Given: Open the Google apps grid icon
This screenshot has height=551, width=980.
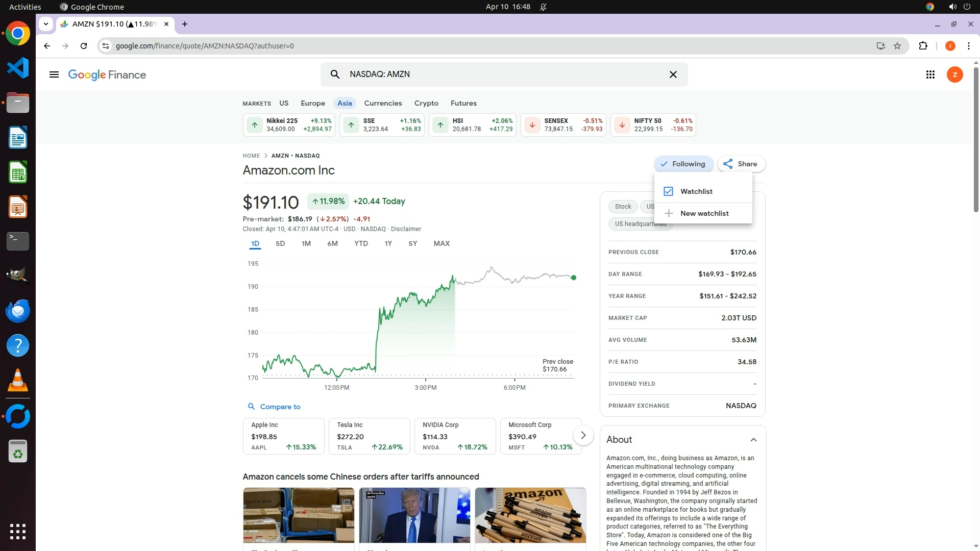Looking at the screenshot, I should click(x=930, y=74).
